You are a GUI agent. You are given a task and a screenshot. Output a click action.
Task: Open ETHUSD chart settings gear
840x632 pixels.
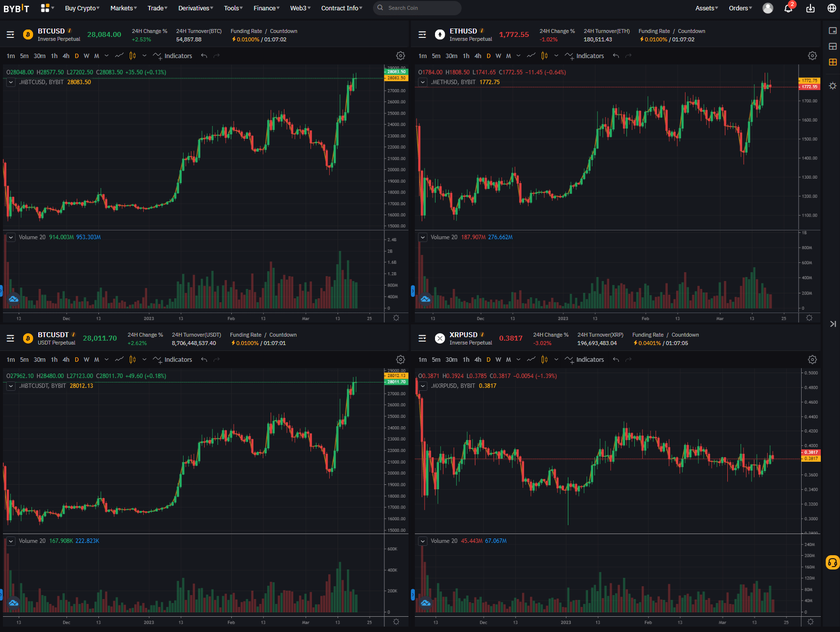coord(812,56)
